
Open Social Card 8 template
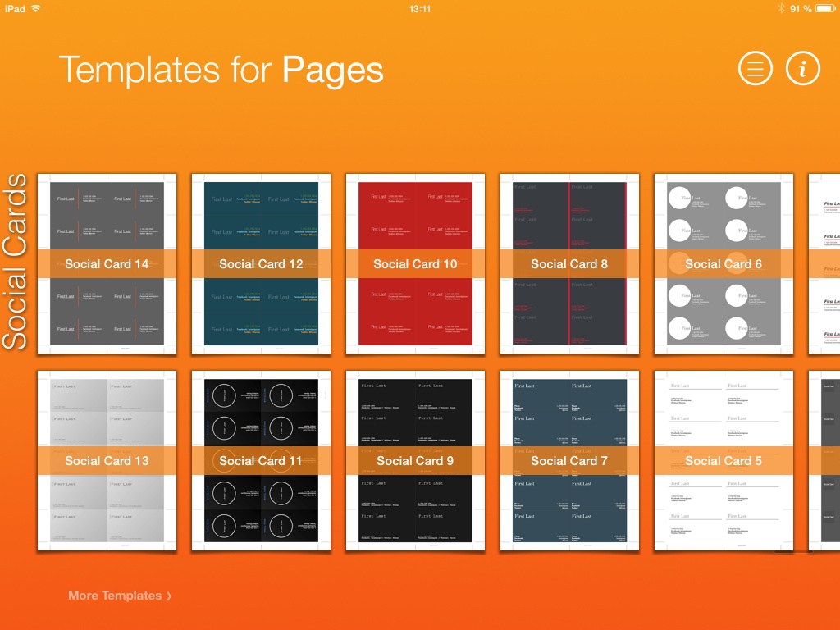tap(569, 264)
